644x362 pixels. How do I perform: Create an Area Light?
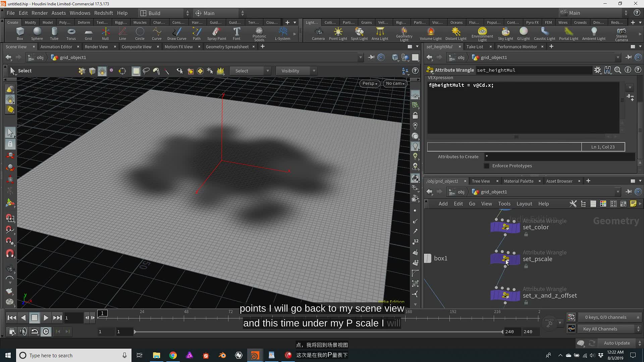coord(380,34)
